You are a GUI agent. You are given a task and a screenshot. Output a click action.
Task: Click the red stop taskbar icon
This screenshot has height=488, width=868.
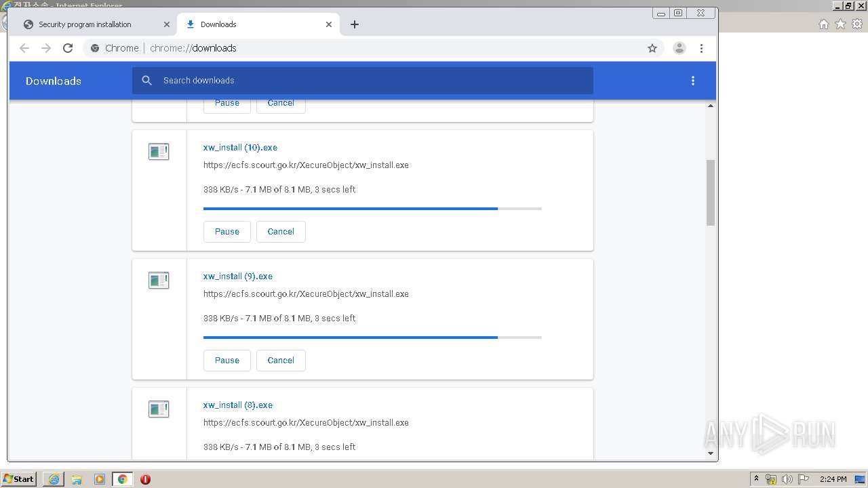[x=145, y=479]
